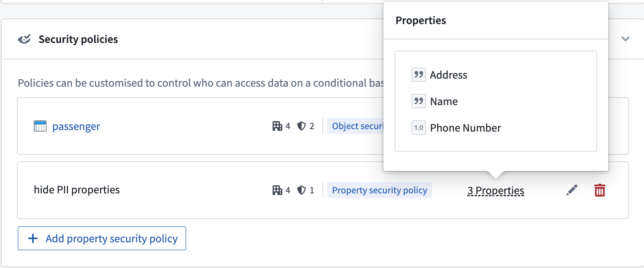Edit hide PII properties using the pencil icon

[x=572, y=189]
